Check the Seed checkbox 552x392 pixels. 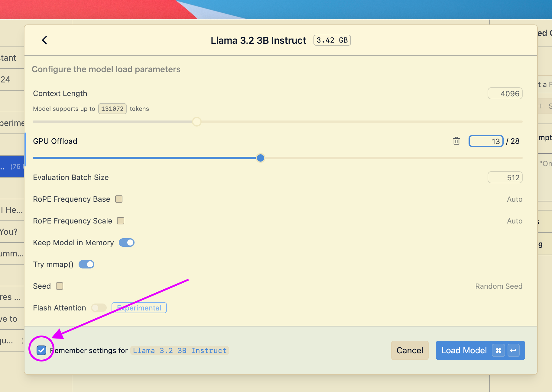point(60,286)
